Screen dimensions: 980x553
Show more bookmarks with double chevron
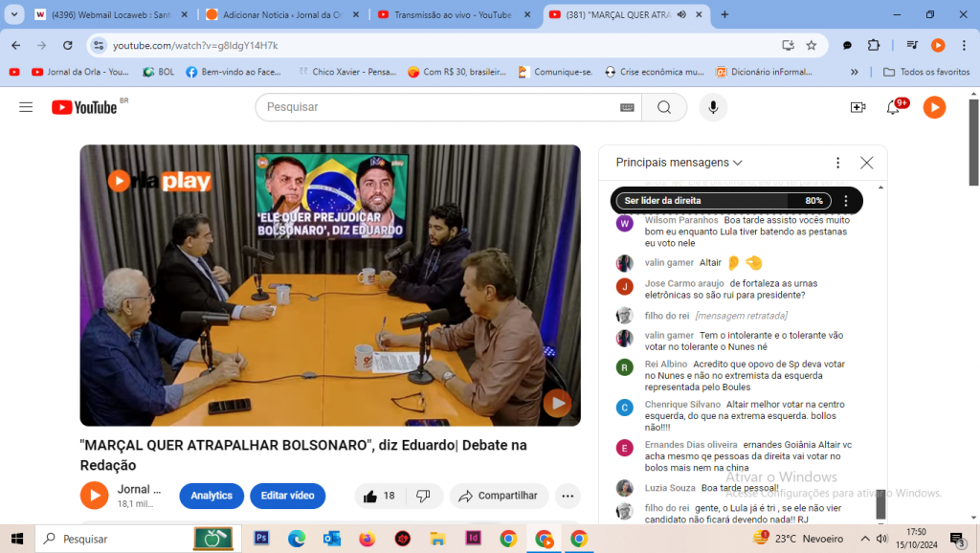point(855,72)
